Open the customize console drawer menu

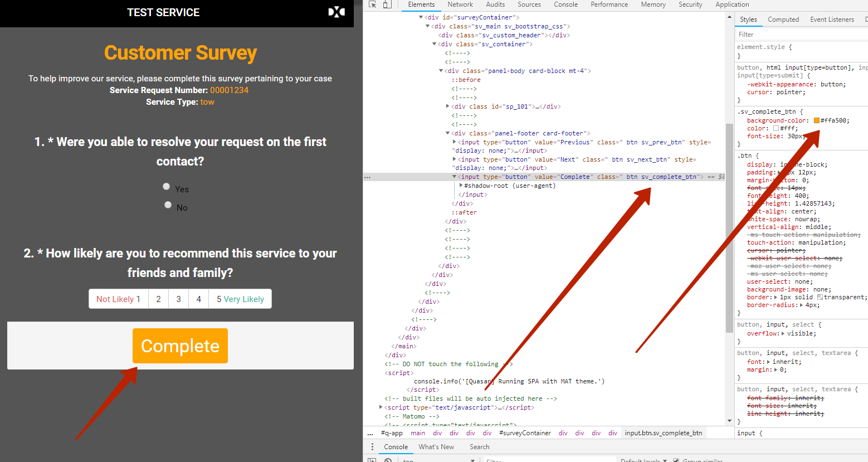[x=372, y=446]
